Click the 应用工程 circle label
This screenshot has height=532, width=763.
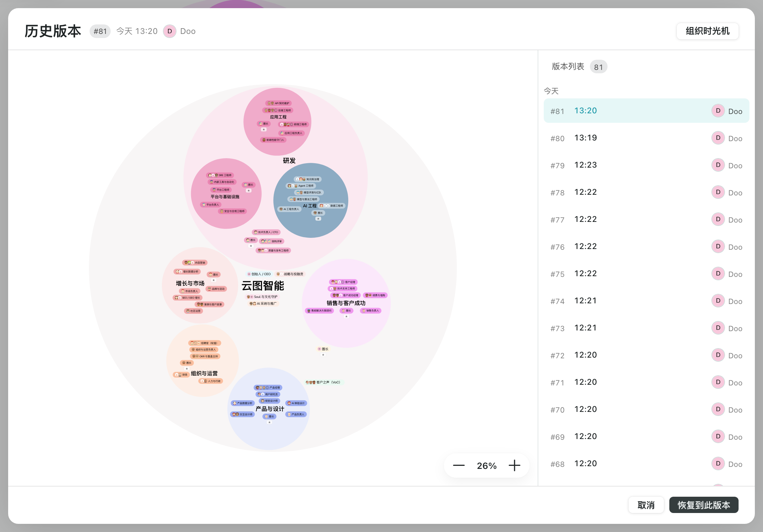coord(278,117)
